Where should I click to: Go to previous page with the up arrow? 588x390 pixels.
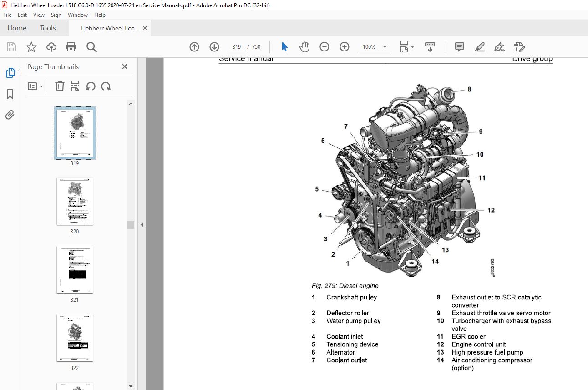pyautogui.click(x=194, y=47)
